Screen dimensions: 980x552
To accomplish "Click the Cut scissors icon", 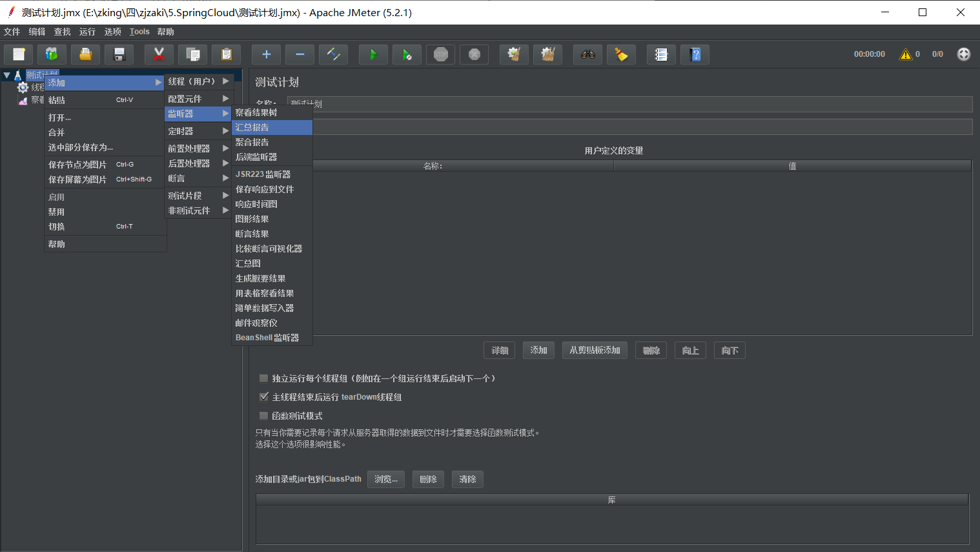I will pyautogui.click(x=159, y=54).
